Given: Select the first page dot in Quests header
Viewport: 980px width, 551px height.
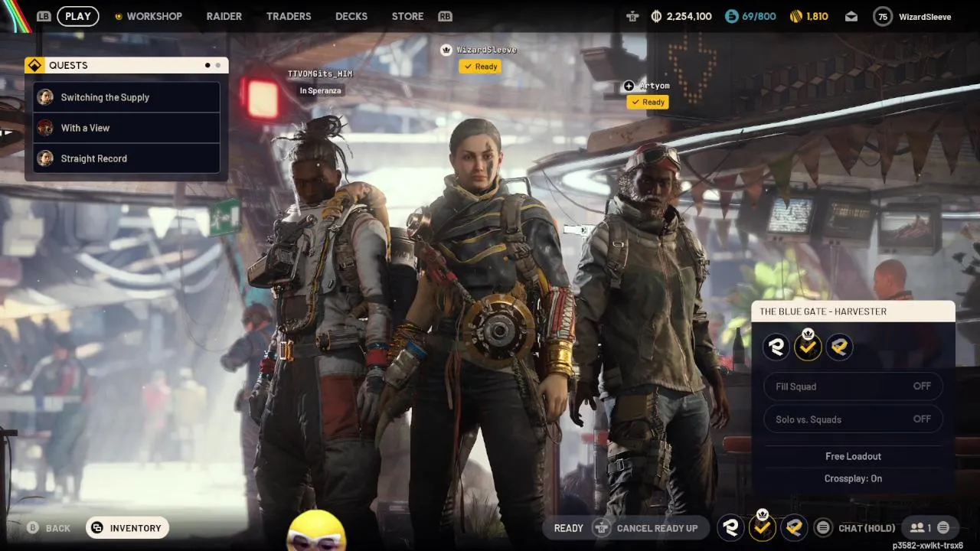Looking at the screenshot, I should coord(207,66).
